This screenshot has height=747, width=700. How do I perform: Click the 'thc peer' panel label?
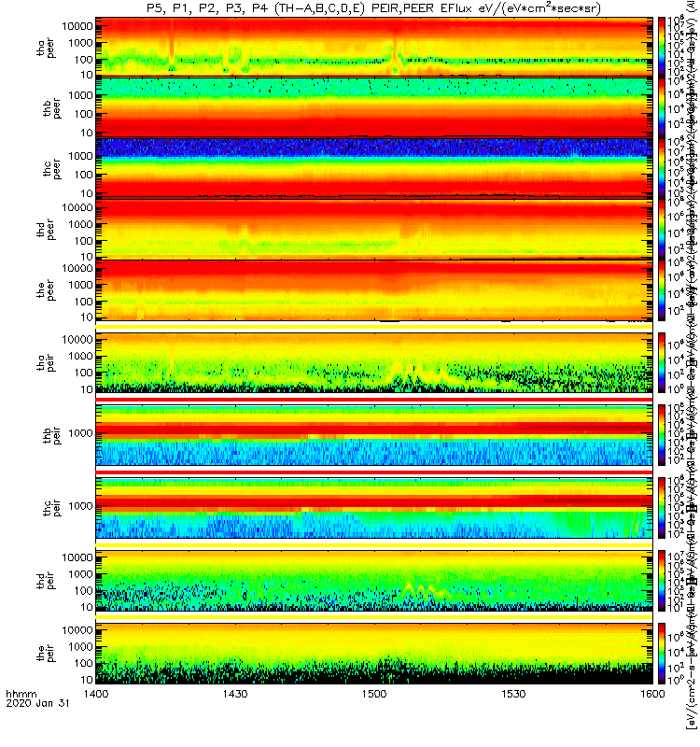click(x=52, y=169)
